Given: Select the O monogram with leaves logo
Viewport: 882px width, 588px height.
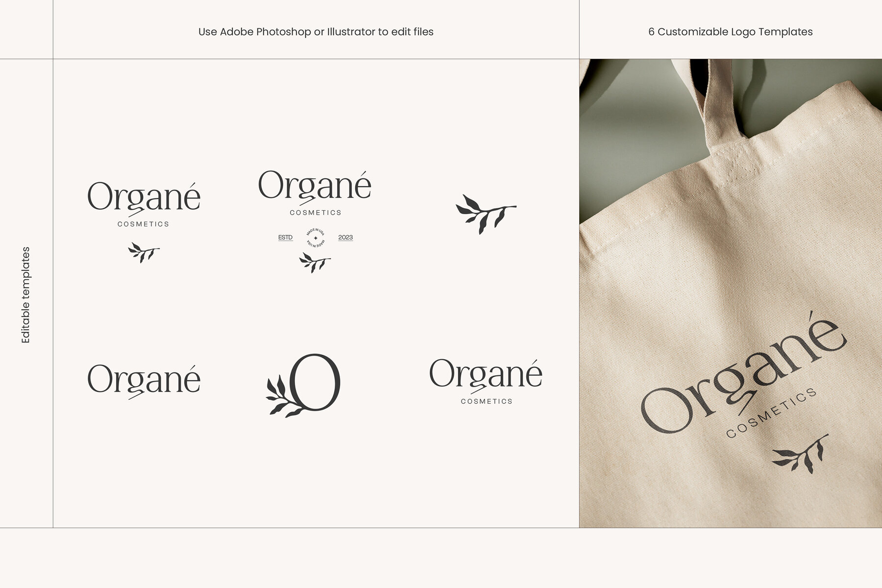Looking at the screenshot, I should click(x=304, y=385).
